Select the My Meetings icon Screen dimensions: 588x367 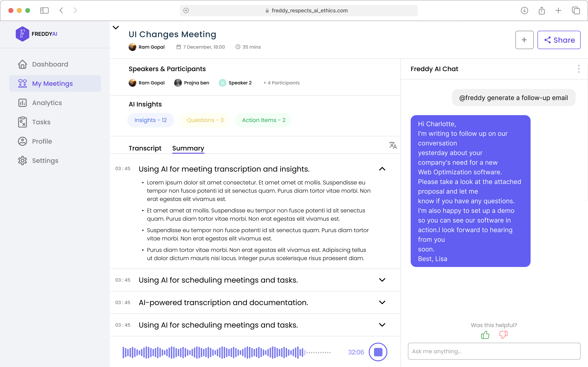(x=22, y=83)
